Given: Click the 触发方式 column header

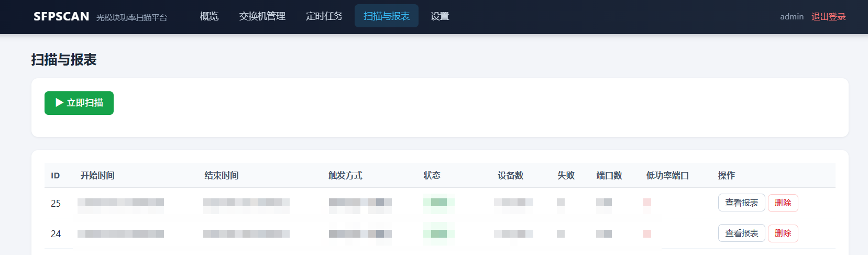Looking at the screenshot, I should click(345, 176).
